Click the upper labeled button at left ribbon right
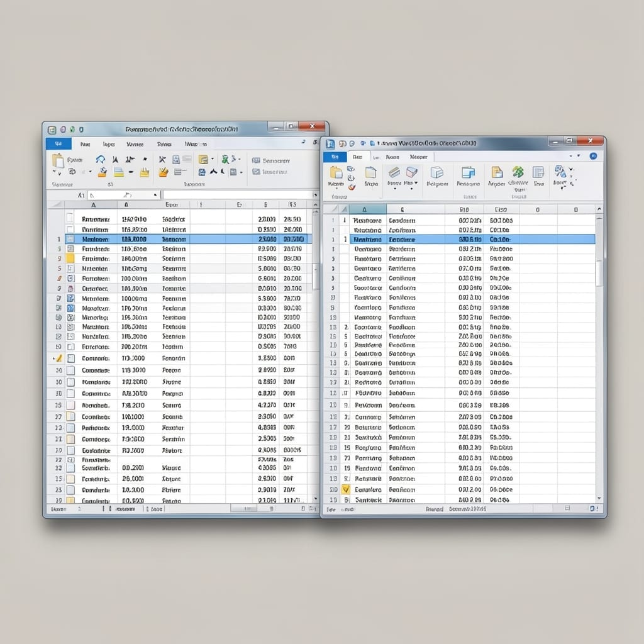The height and width of the screenshot is (644, 644). pos(270,160)
